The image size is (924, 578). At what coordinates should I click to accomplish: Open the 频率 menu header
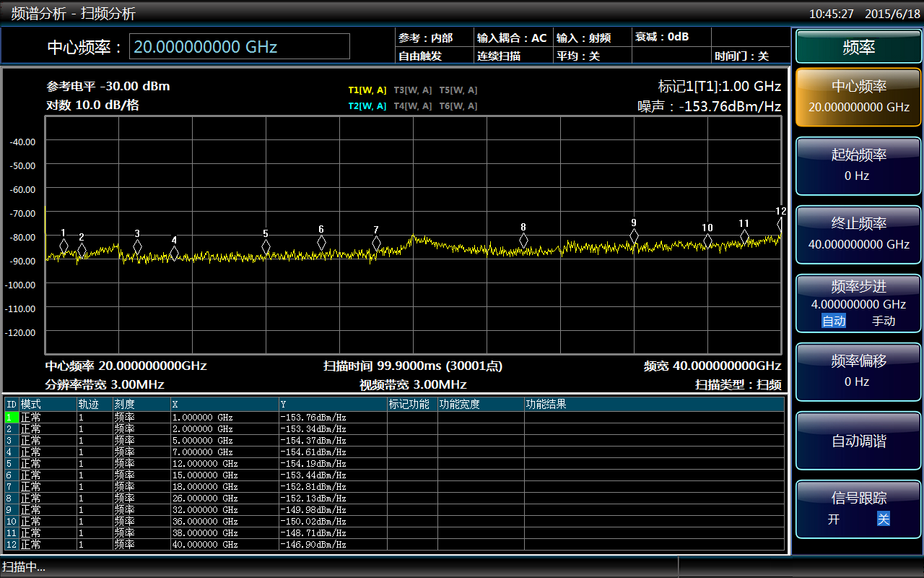pyautogui.click(x=858, y=48)
